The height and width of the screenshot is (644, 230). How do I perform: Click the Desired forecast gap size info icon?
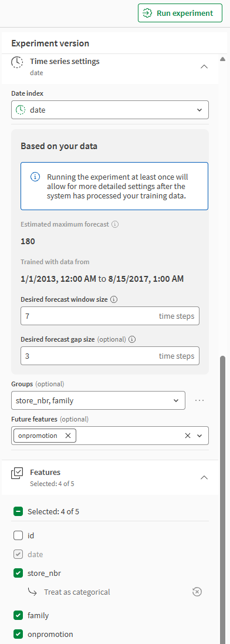click(x=132, y=340)
